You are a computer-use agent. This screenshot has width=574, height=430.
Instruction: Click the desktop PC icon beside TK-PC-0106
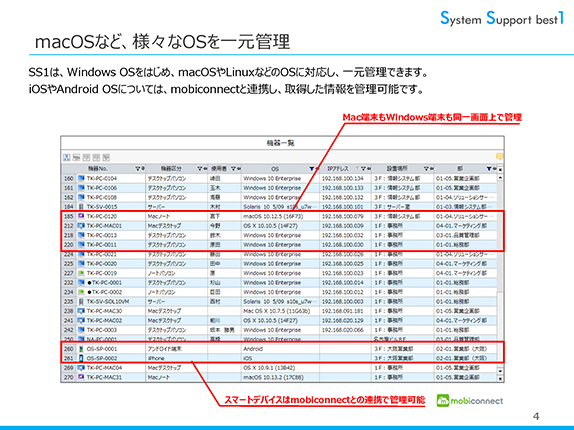(x=81, y=188)
